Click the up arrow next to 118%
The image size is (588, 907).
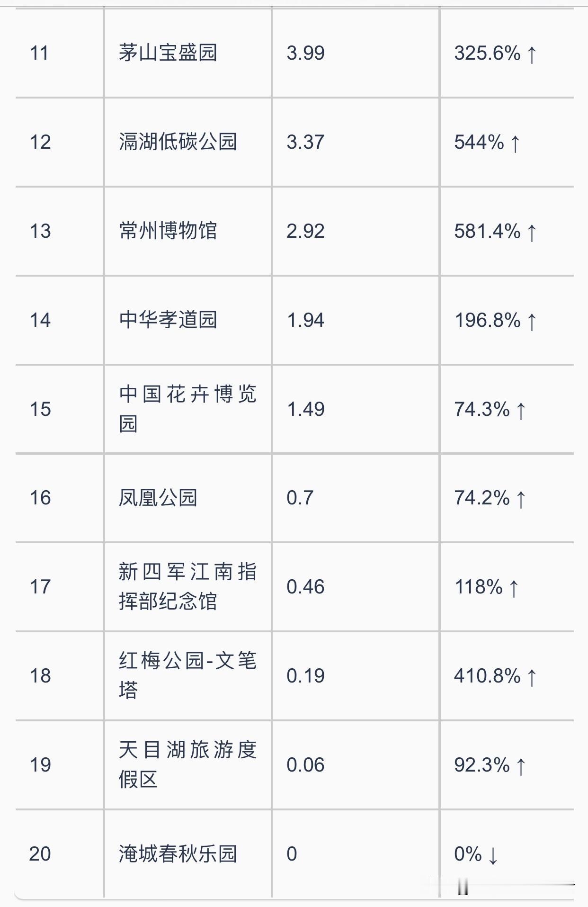tap(514, 588)
